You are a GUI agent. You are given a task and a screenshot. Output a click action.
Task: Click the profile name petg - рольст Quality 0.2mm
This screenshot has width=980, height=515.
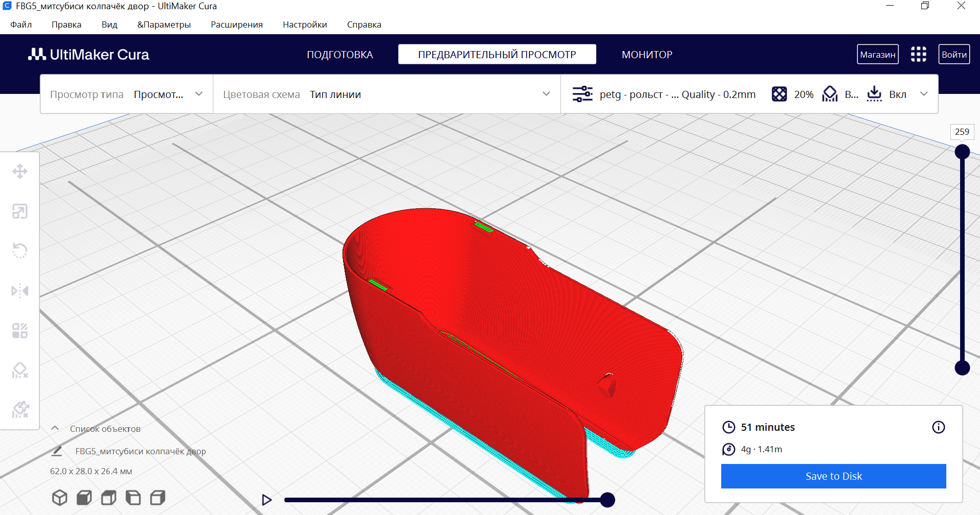[677, 94]
